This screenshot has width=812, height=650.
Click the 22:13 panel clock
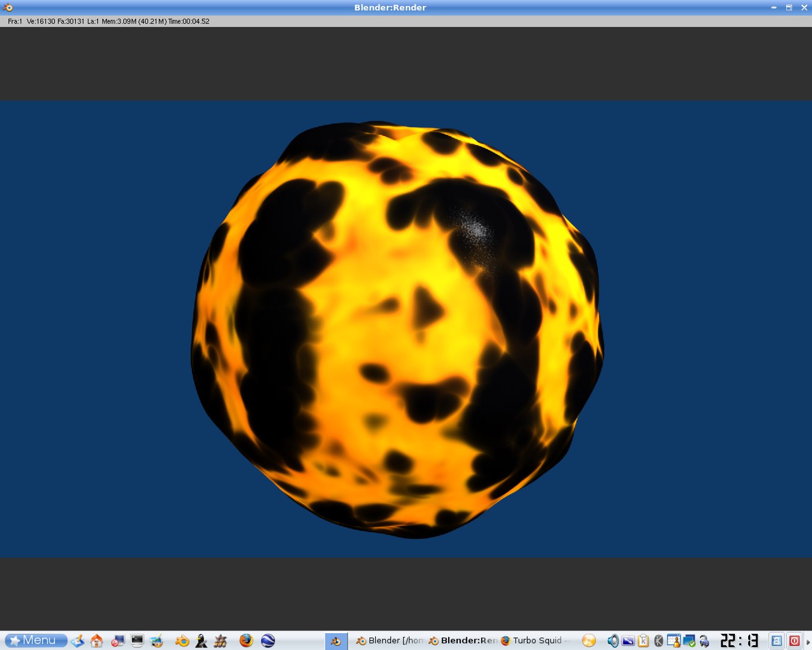click(740, 640)
